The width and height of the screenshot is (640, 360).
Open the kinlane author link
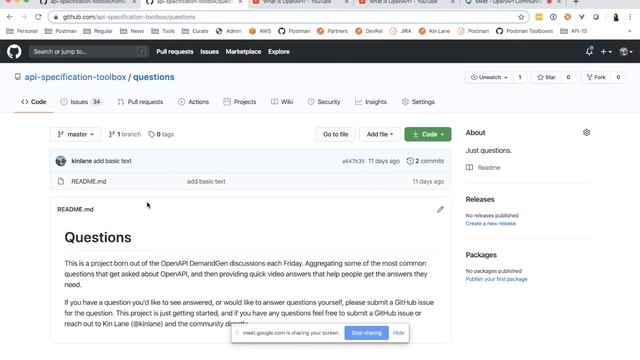click(x=82, y=161)
